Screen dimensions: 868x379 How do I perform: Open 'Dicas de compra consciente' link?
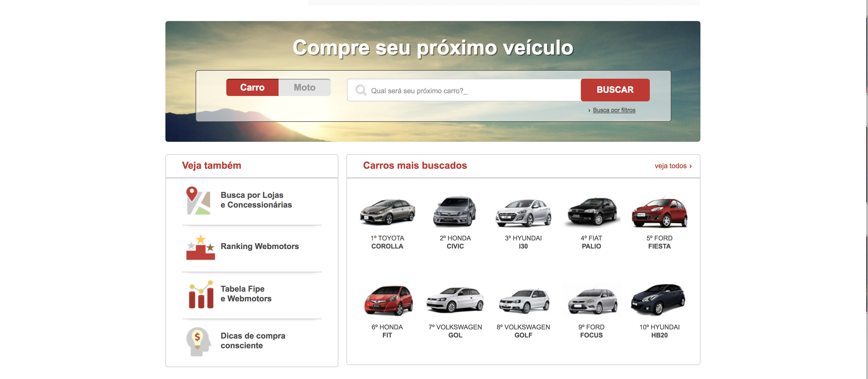pos(253,340)
